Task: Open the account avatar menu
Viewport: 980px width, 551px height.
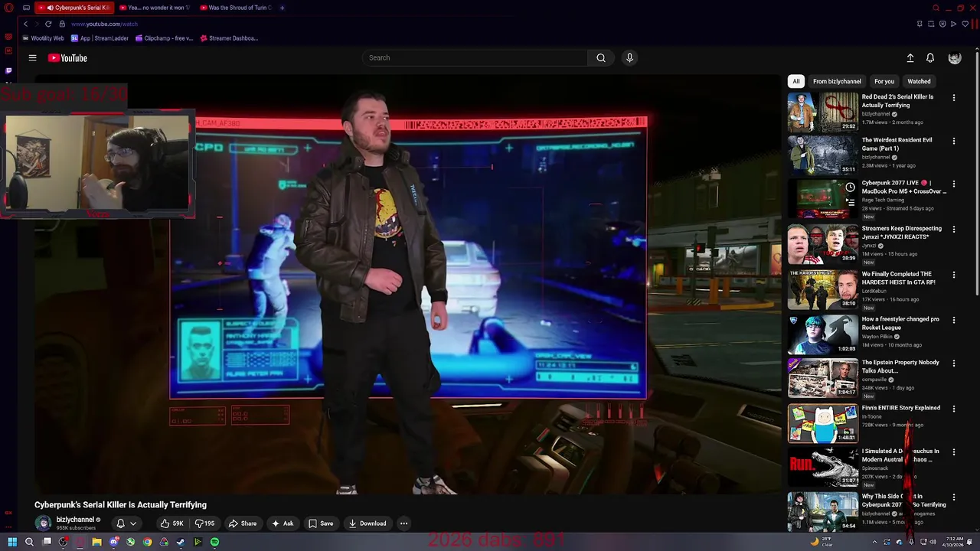Action: (955, 58)
